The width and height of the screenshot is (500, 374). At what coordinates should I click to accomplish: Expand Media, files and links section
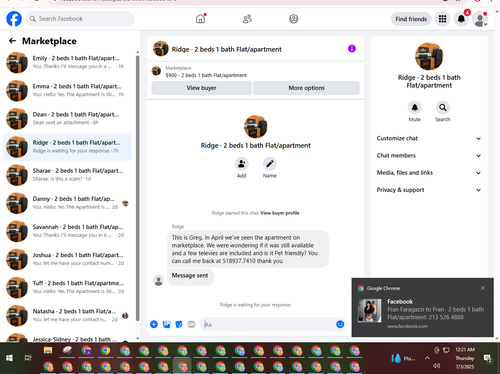429,173
